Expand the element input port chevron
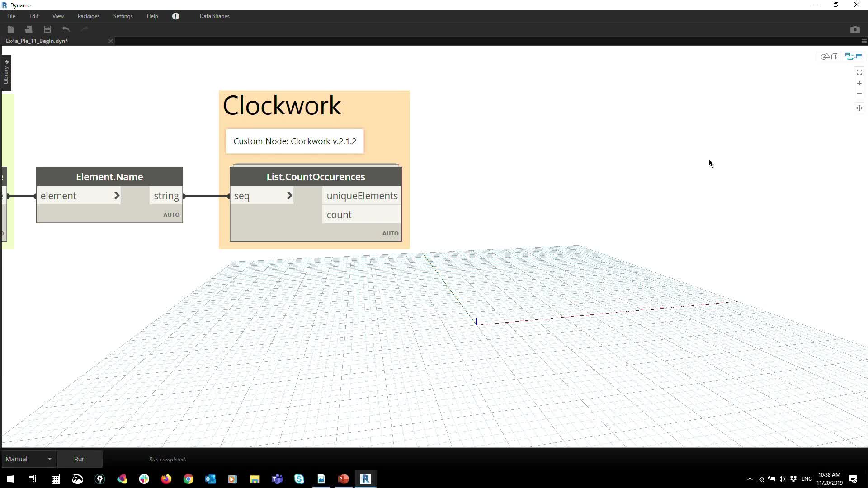The width and height of the screenshot is (868, 488). point(117,196)
